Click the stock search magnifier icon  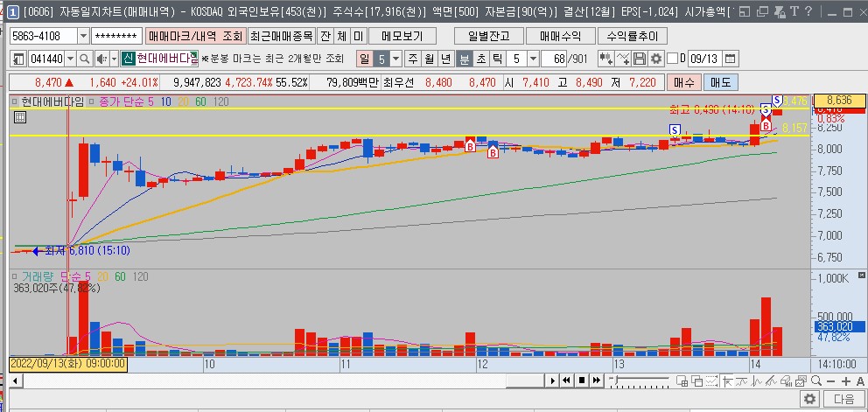[x=85, y=59]
